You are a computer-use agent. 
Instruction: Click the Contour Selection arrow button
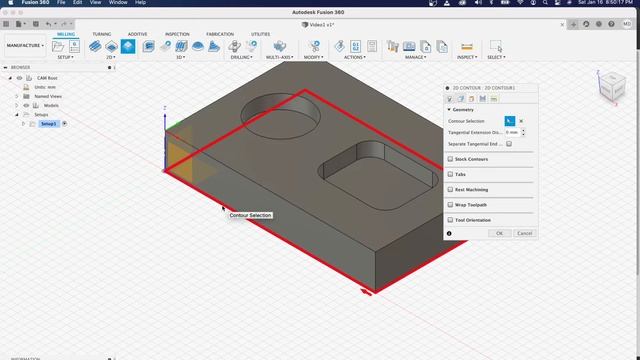click(x=509, y=121)
